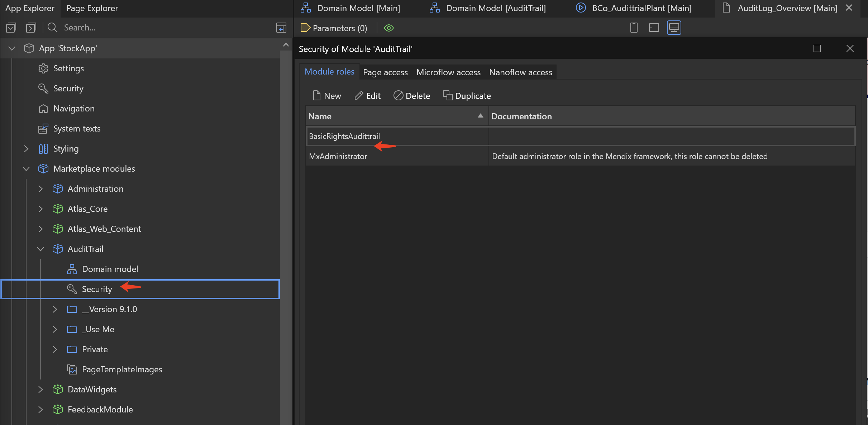The width and height of the screenshot is (868, 425).
Task: Click the New document icon in toolbar
Action: click(x=317, y=95)
